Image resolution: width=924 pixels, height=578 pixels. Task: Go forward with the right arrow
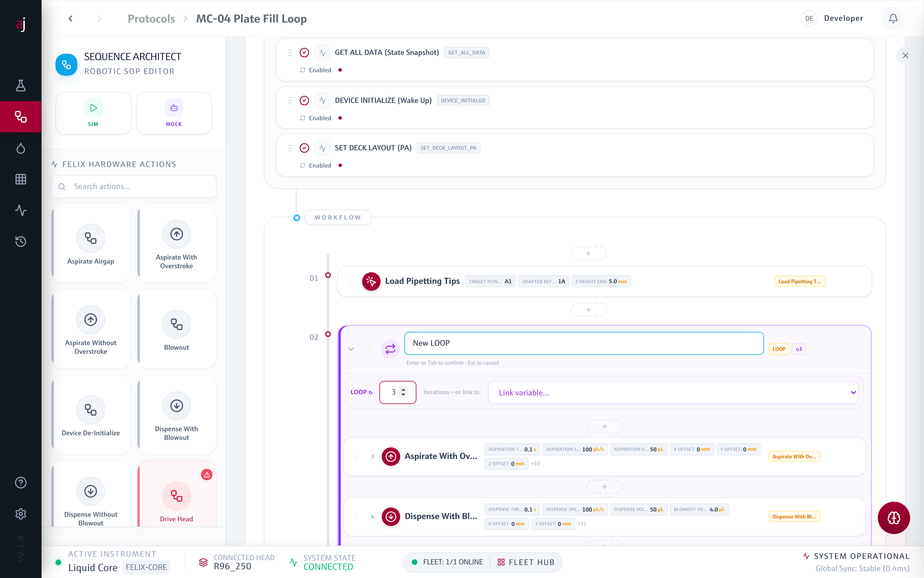(x=99, y=18)
